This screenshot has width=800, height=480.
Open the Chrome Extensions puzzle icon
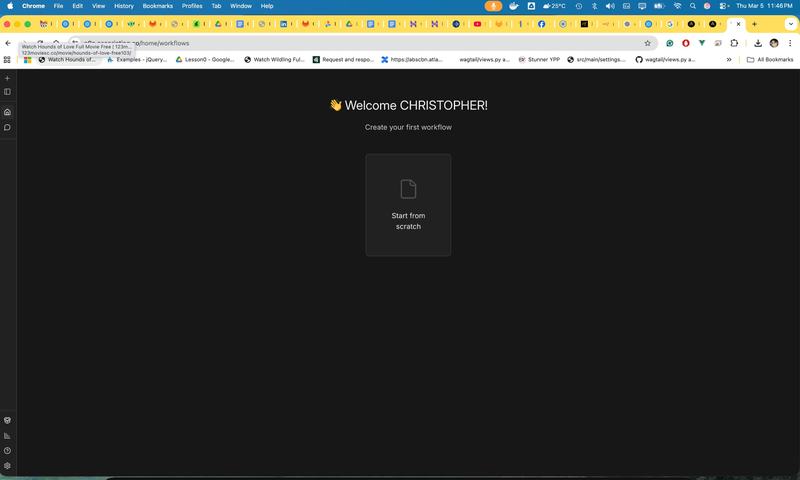pyautogui.click(x=734, y=43)
